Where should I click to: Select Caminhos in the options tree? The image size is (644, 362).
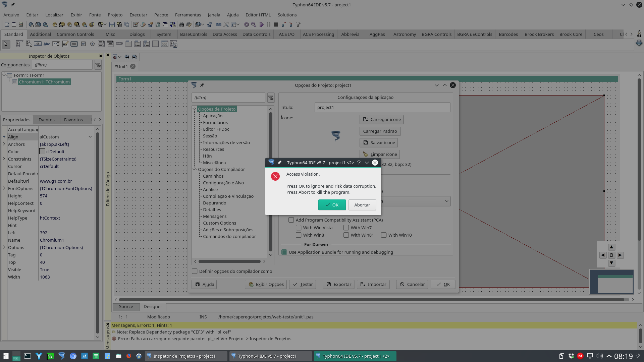(x=213, y=176)
